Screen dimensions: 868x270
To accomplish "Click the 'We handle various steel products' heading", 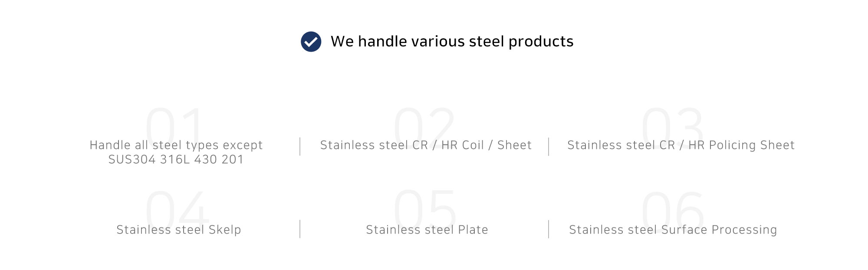I will [x=452, y=42].
